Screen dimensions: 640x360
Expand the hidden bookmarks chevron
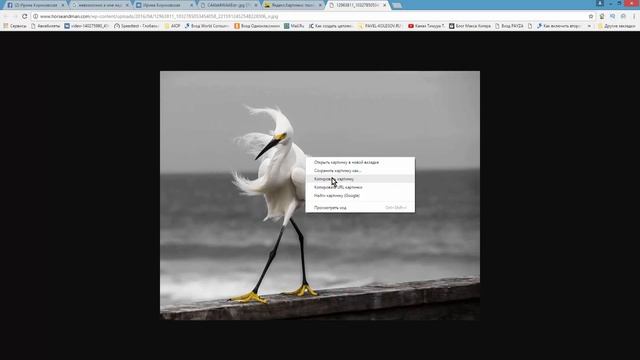[589, 26]
